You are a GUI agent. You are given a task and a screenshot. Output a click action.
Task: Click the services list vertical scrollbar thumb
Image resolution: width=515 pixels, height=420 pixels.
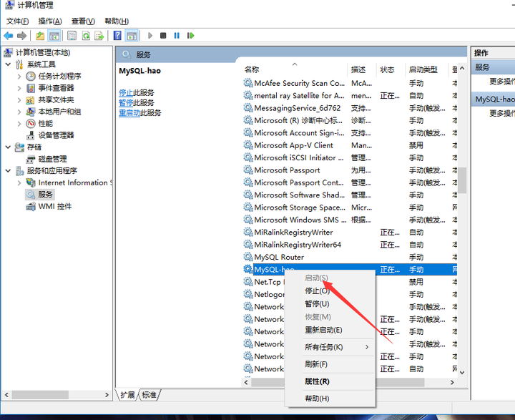462,180
